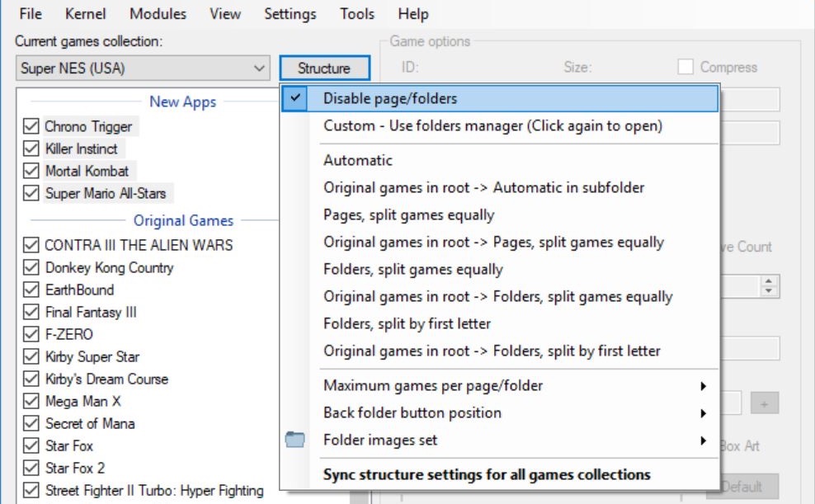This screenshot has height=504, width=815.
Task: Open the View menu
Action: [x=225, y=13]
